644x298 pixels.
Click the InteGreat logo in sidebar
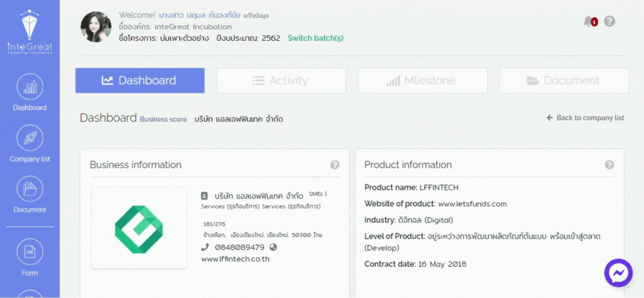pyautogui.click(x=30, y=32)
